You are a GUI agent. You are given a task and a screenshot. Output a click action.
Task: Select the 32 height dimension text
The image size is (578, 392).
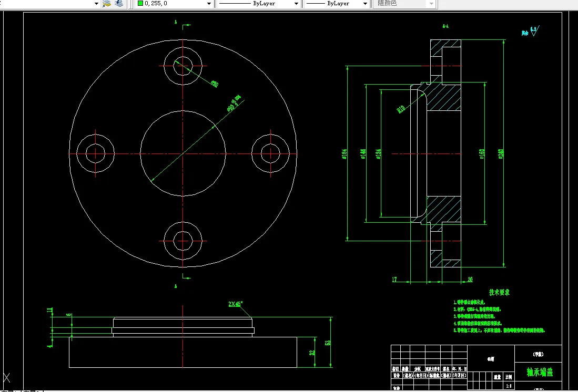pyautogui.click(x=312, y=352)
